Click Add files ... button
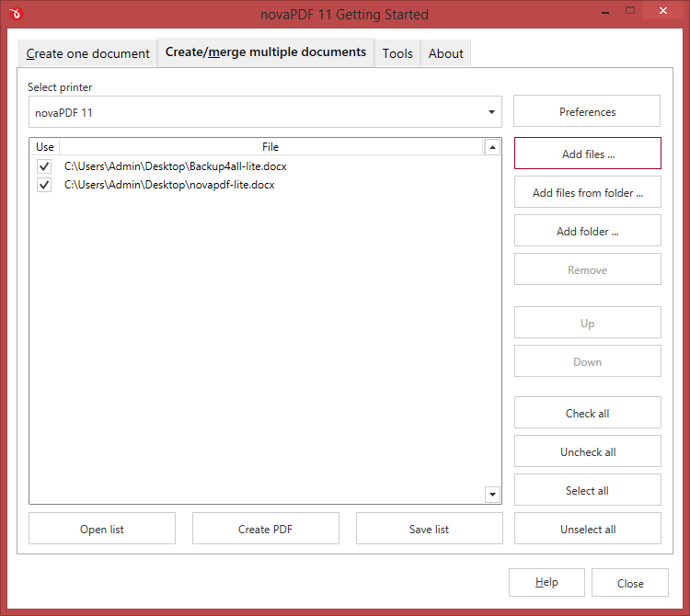 coord(588,154)
